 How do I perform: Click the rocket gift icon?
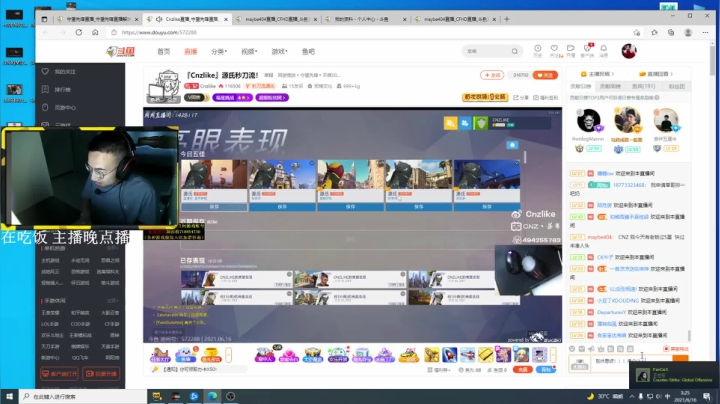pyautogui.click(x=450, y=355)
